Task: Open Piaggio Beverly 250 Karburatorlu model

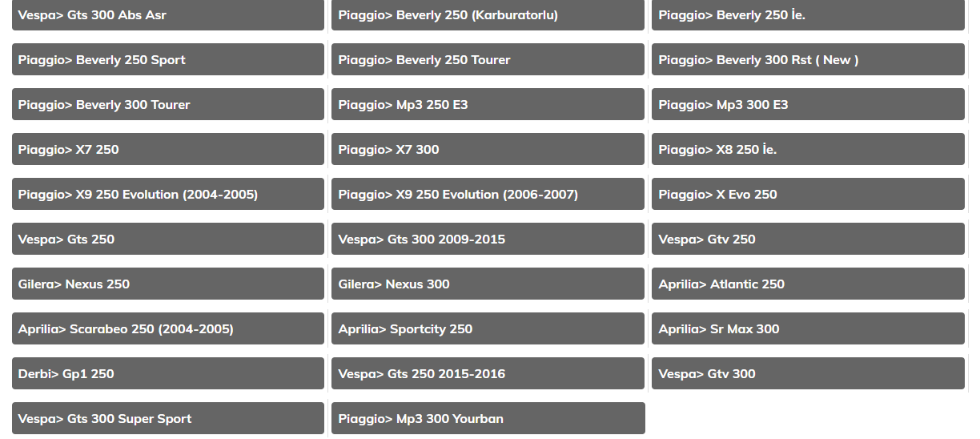Action: 488,15
